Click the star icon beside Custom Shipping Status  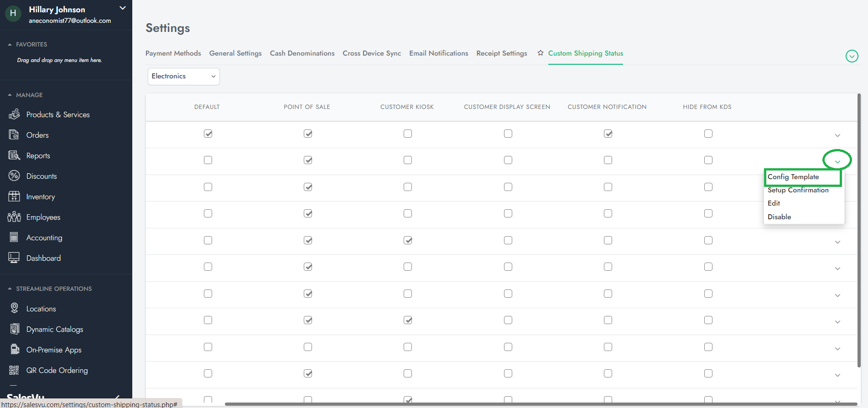point(541,53)
